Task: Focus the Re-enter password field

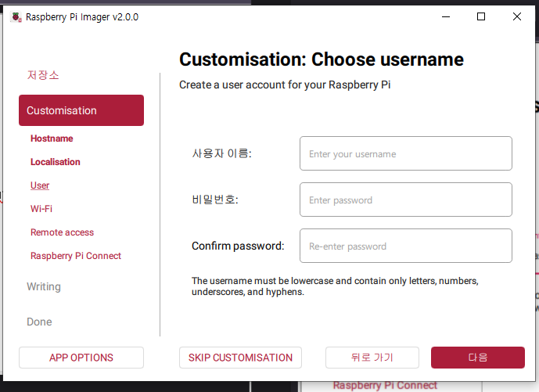Action: click(406, 246)
